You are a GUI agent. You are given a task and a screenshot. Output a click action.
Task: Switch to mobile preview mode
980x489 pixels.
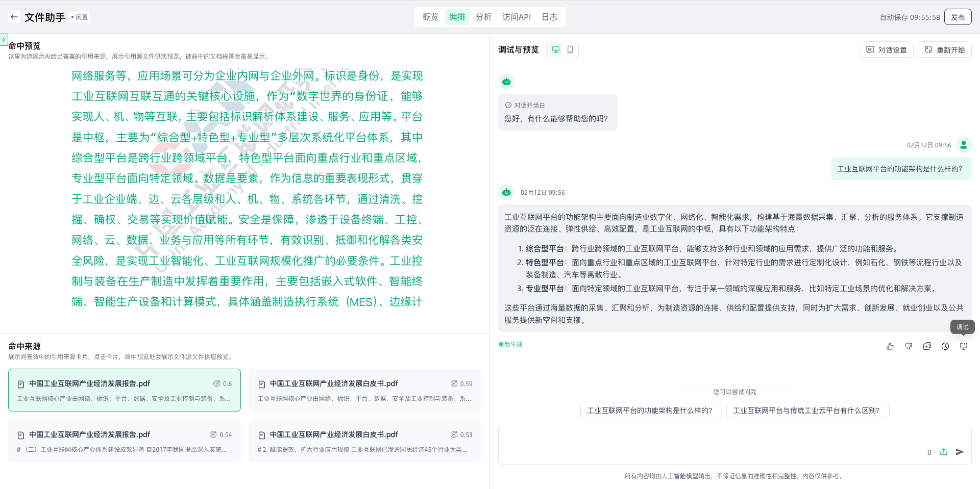click(570, 49)
